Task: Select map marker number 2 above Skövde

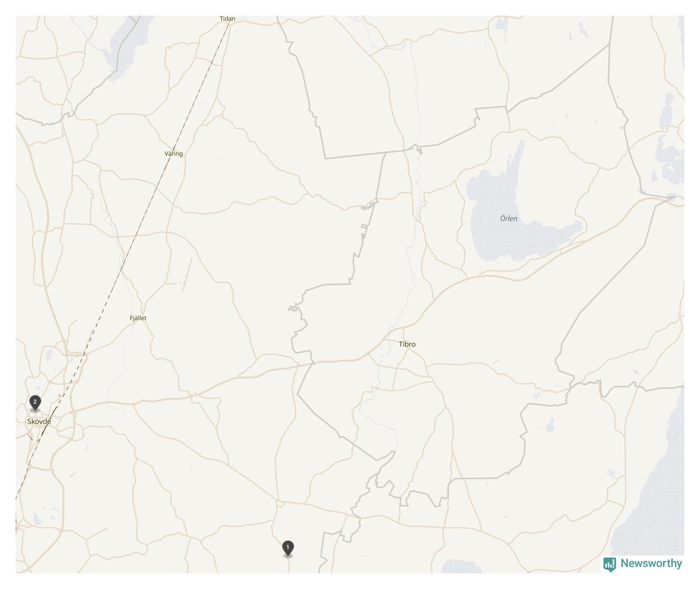Action: [x=35, y=404]
